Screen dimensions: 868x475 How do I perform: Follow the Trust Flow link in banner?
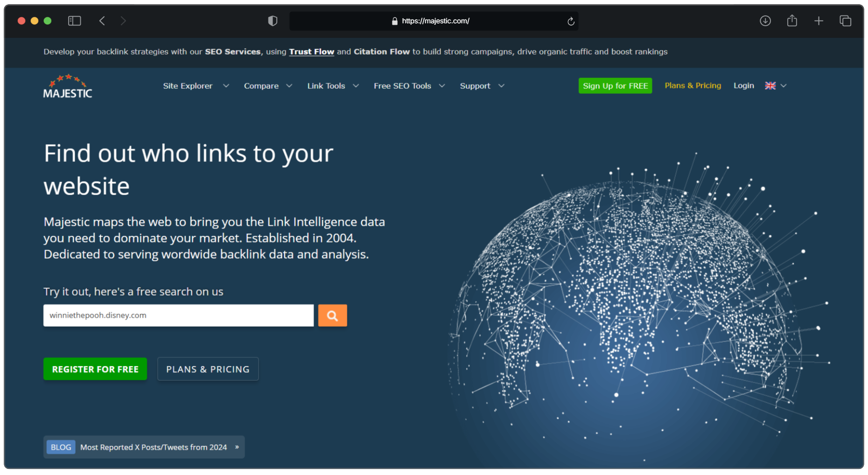[x=311, y=52]
